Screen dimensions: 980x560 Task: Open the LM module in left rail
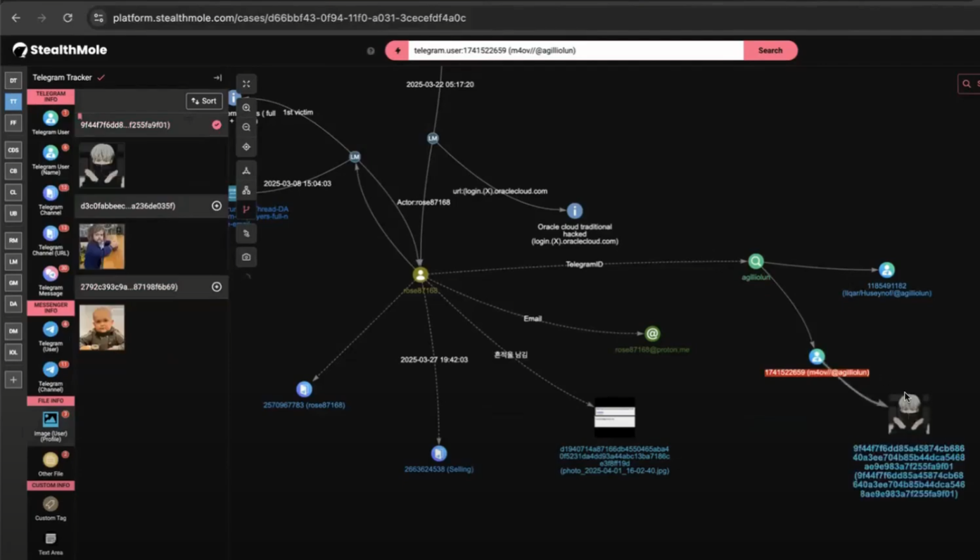[x=13, y=262]
